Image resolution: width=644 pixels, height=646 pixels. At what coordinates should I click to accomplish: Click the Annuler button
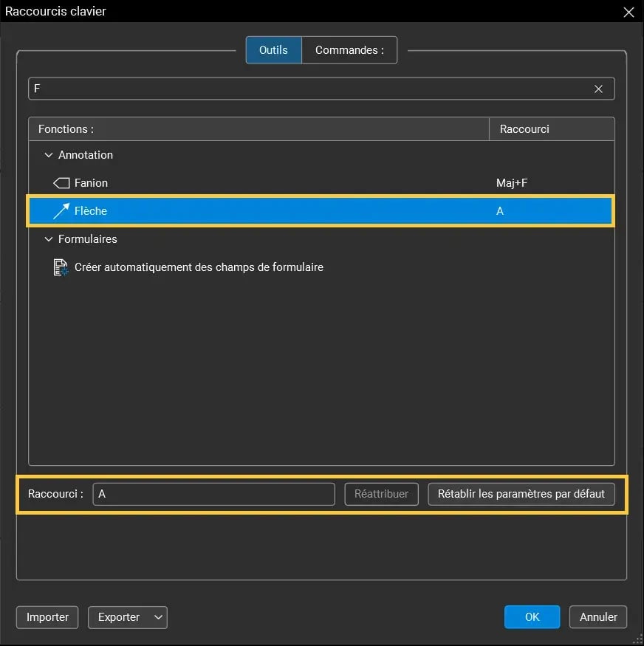pos(597,616)
